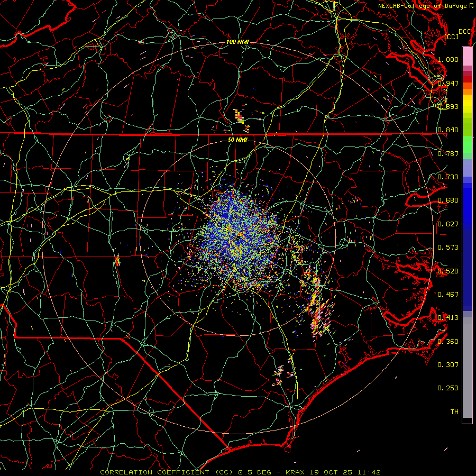Viewport: 476px width, 476px height.
Task: Click the 0.893 scale value
Action: [x=448, y=106]
